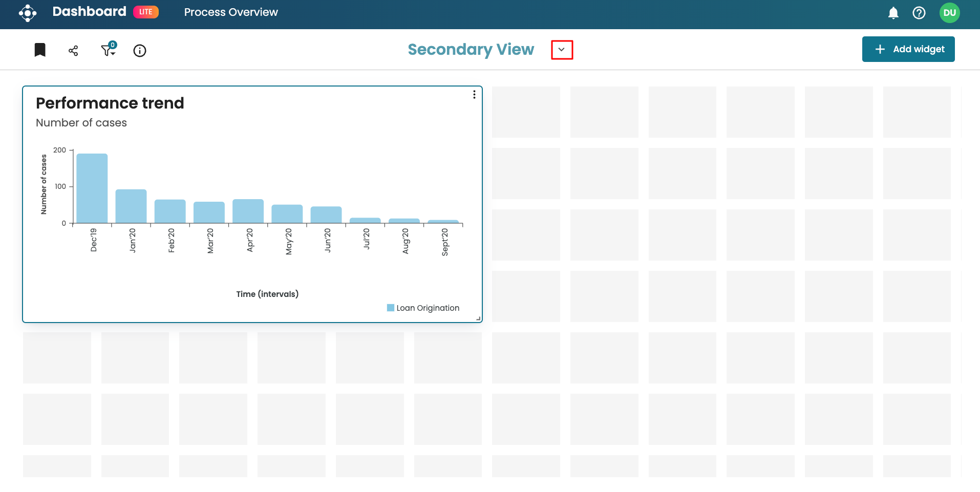Click the Add widget button
The image size is (980, 492).
(908, 49)
